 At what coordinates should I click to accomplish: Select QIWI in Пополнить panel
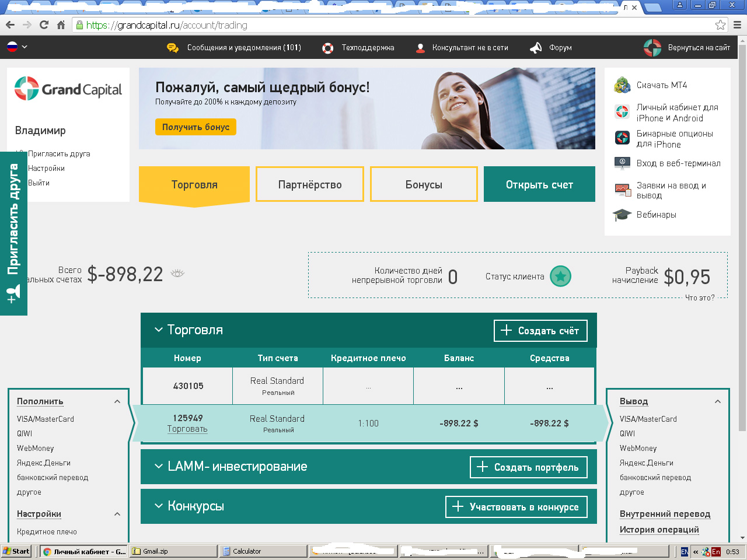pos(25,433)
